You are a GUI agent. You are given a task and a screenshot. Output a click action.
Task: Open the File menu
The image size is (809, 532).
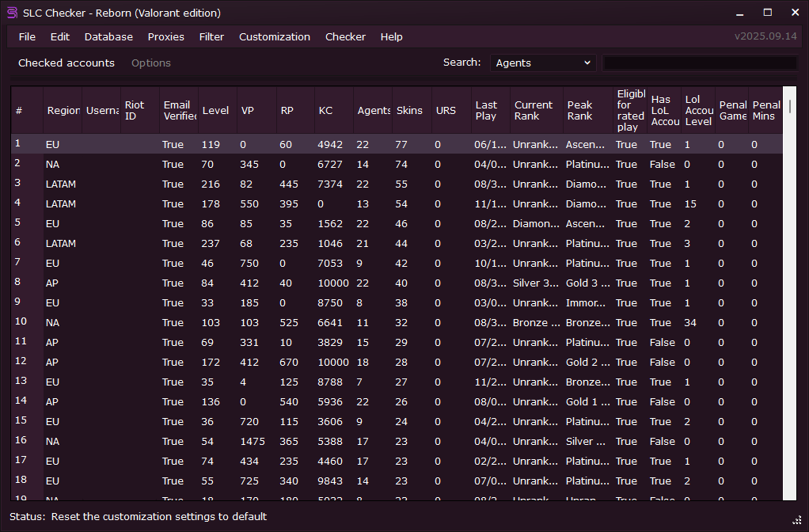pos(27,36)
